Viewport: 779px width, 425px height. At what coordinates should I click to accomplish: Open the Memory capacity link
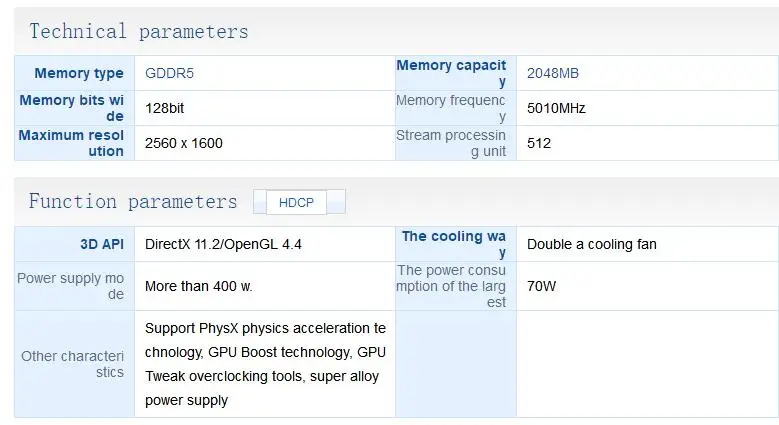click(451, 73)
